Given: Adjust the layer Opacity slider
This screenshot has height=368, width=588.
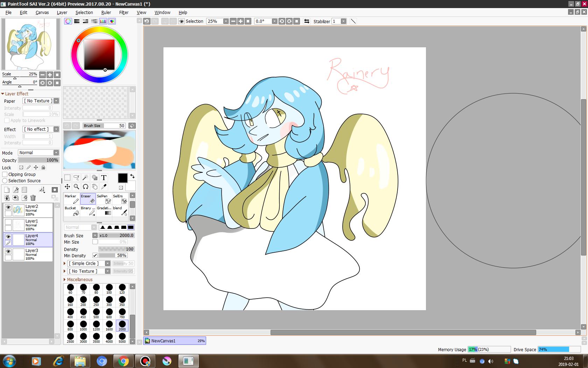Looking at the screenshot, I should coord(38,160).
